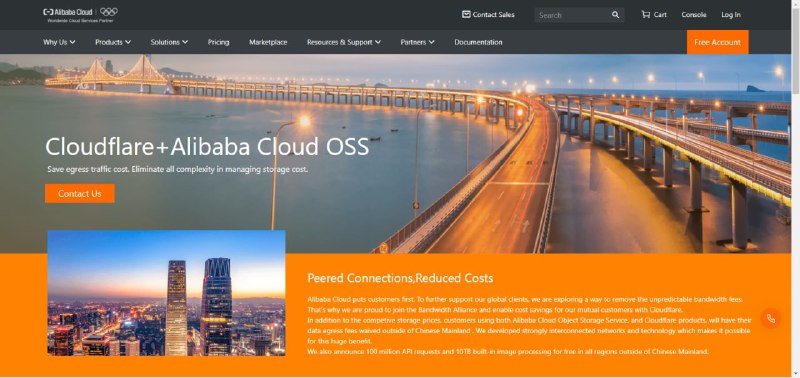Click the Save egress traffic cost subtitle
The image size is (800, 378).
coord(178,169)
